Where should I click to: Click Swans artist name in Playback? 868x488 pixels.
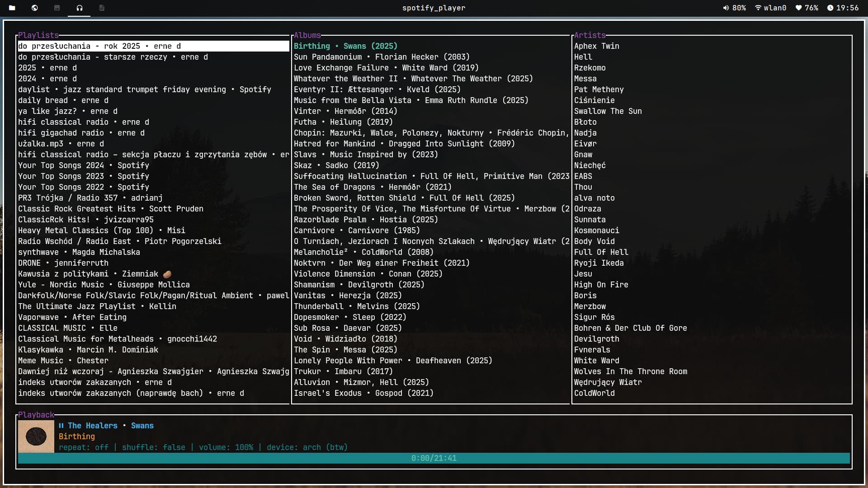click(x=142, y=426)
